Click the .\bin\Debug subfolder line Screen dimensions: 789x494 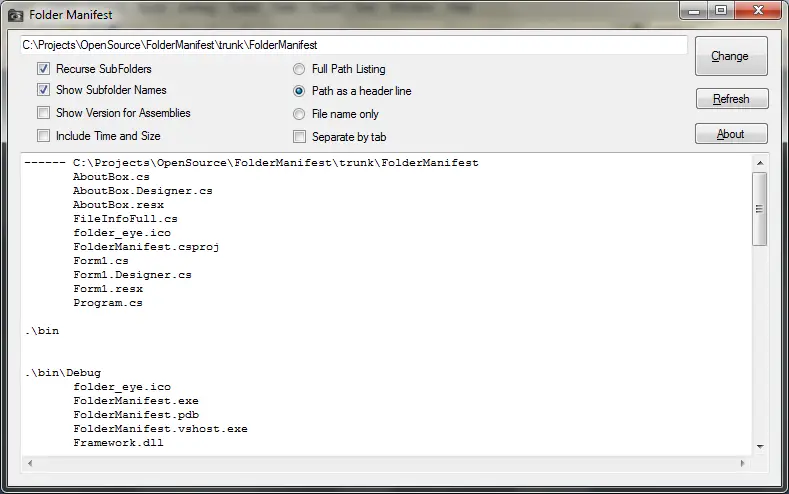tap(63, 373)
